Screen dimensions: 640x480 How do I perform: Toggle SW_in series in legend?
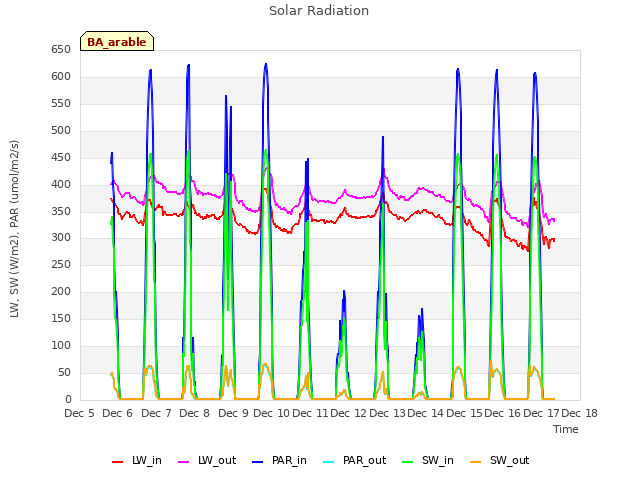[428, 461]
